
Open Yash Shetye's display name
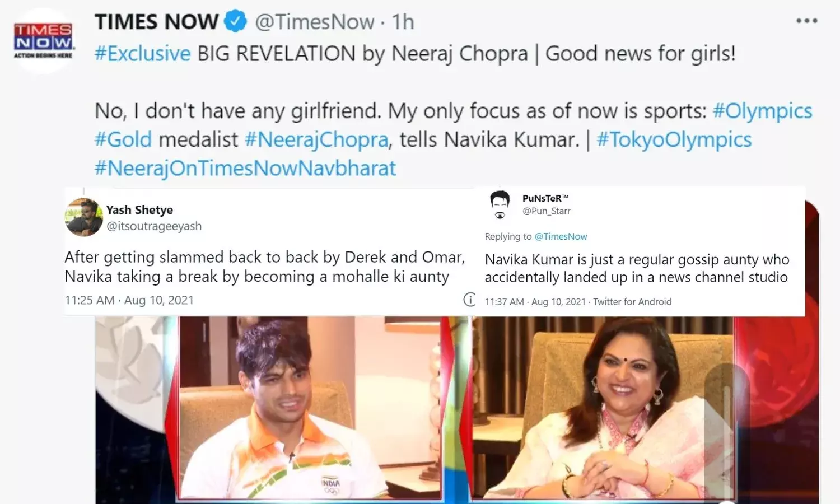coord(139,210)
